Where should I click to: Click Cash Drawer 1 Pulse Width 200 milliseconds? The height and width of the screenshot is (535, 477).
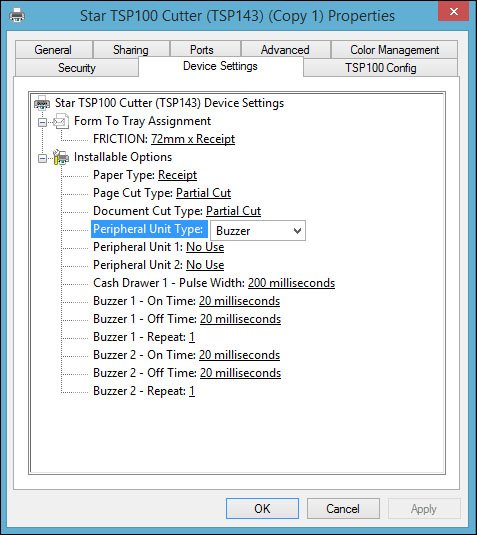291,283
